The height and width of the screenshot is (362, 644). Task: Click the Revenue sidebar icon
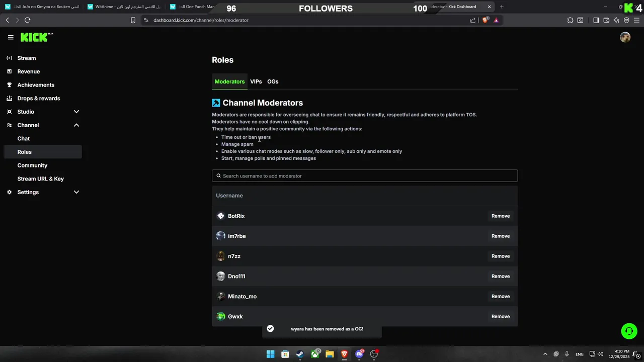pyautogui.click(x=9, y=71)
